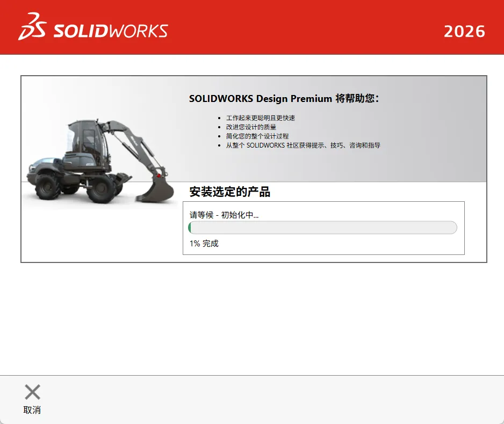Click the green filled progress segment
Screen dimensions: 504x424
190,228
